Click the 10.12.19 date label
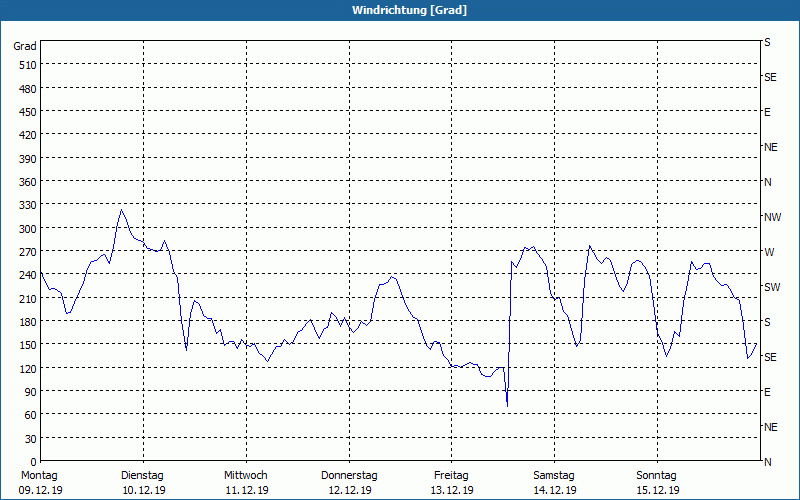Image resolution: width=800 pixels, height=500 pixels. pos(144,490)
